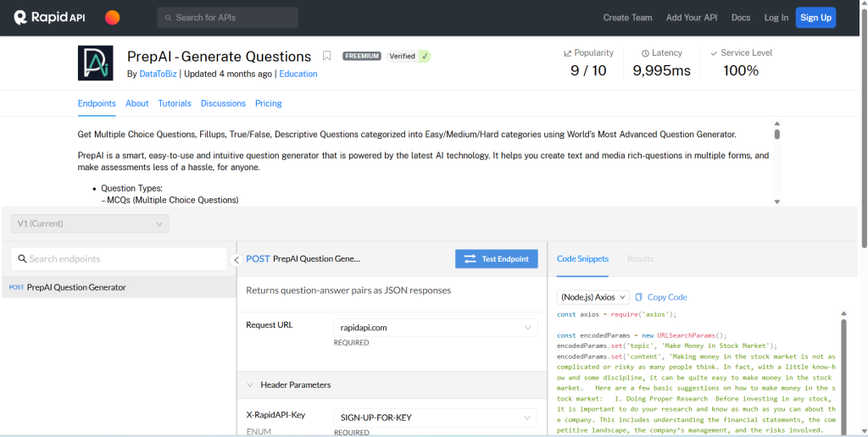Screen dimensions: 868x437
Task: Click the Copy Code clipboard icon
Action: [639, 297]
